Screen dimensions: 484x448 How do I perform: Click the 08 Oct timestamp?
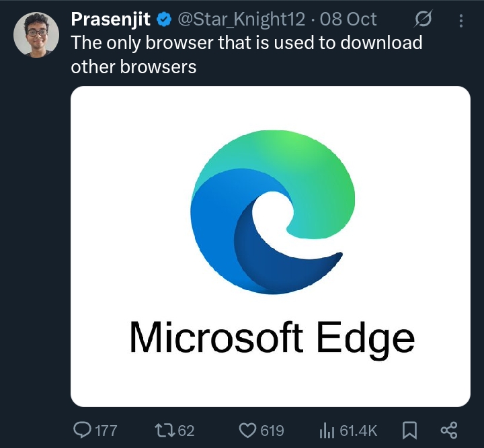click(x=352, y=19)
